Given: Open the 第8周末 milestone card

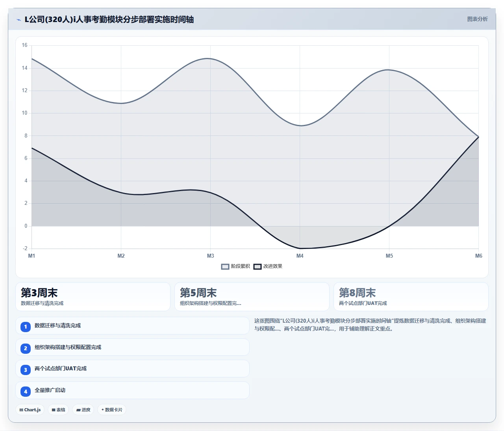Looking at the screenshot, I should coord(411,297).
